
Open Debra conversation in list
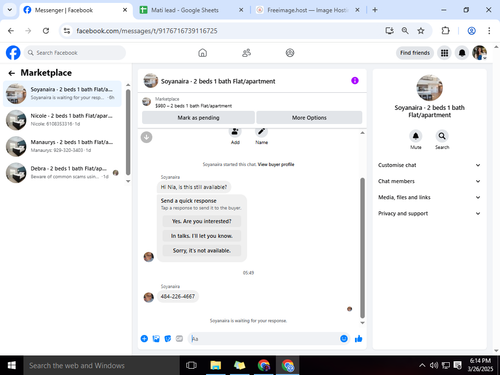coord(62,172)
